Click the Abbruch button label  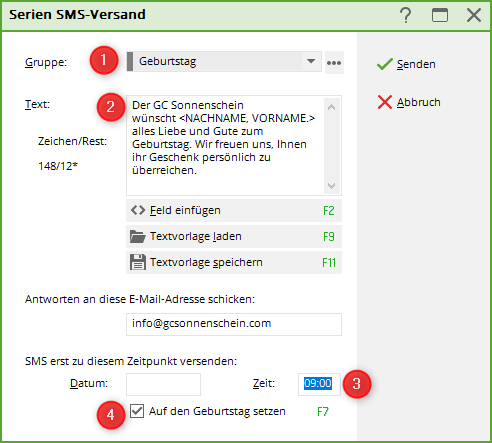tap(419, 102)
